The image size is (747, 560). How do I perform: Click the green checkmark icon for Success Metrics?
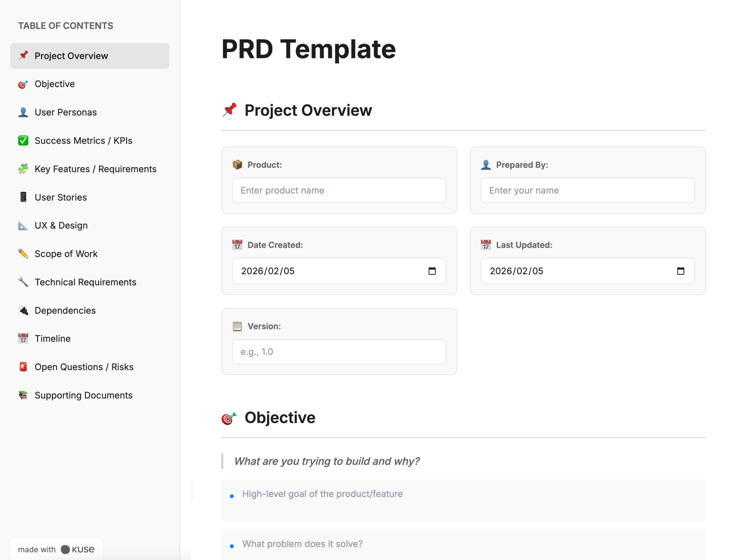click(23, 140)
